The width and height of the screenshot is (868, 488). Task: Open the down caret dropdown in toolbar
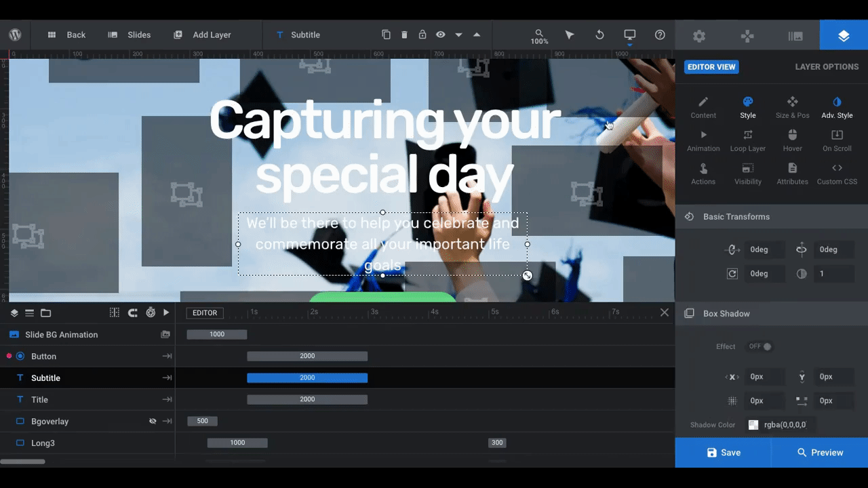coord(459,35)
